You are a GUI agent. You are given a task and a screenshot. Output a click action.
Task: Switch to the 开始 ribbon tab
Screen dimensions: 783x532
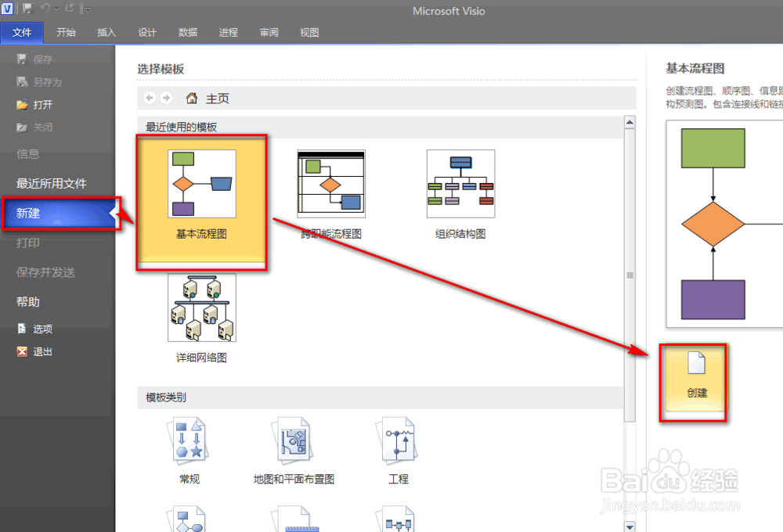click(66, 32)
